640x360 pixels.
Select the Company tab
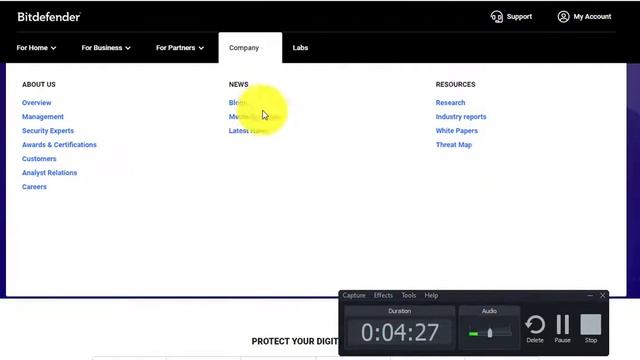(250, 48)
